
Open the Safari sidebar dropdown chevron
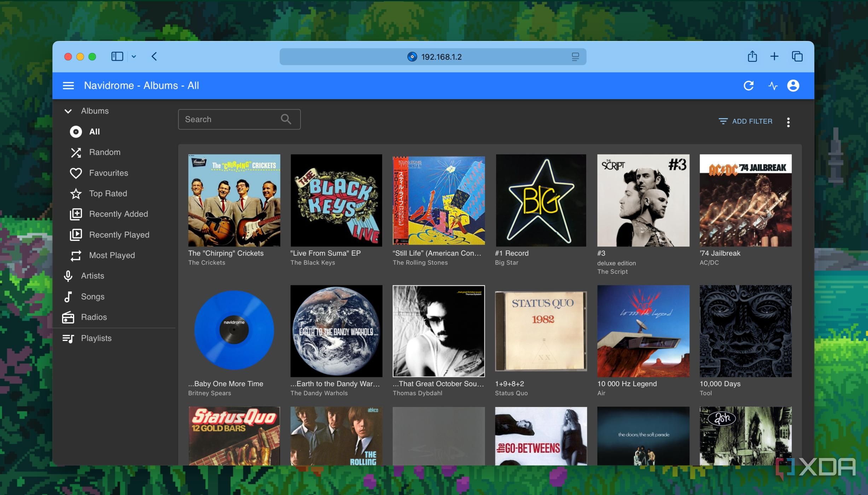coord(134,57)
